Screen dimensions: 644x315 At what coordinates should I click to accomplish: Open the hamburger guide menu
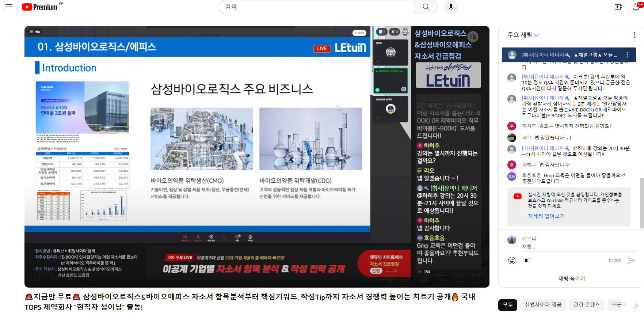(x=9, y=7)
